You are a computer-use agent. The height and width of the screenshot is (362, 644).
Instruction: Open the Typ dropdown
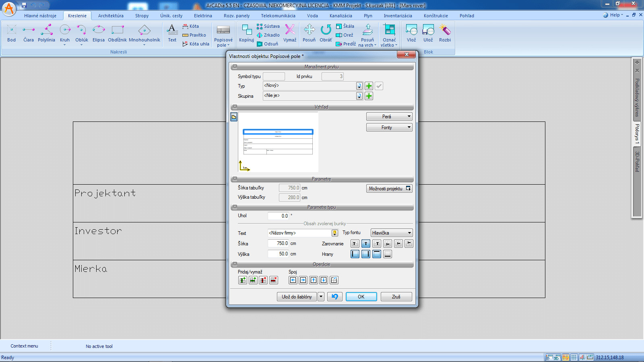pos(359,86)
